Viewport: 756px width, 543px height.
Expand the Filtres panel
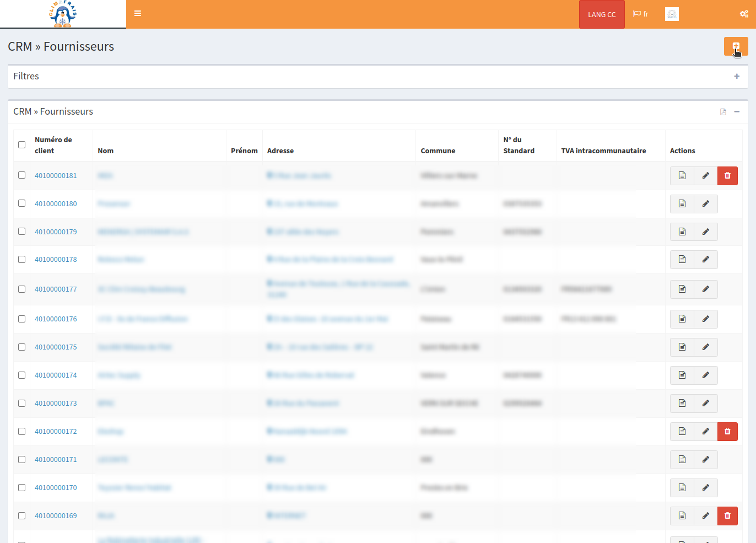(737, 76)
